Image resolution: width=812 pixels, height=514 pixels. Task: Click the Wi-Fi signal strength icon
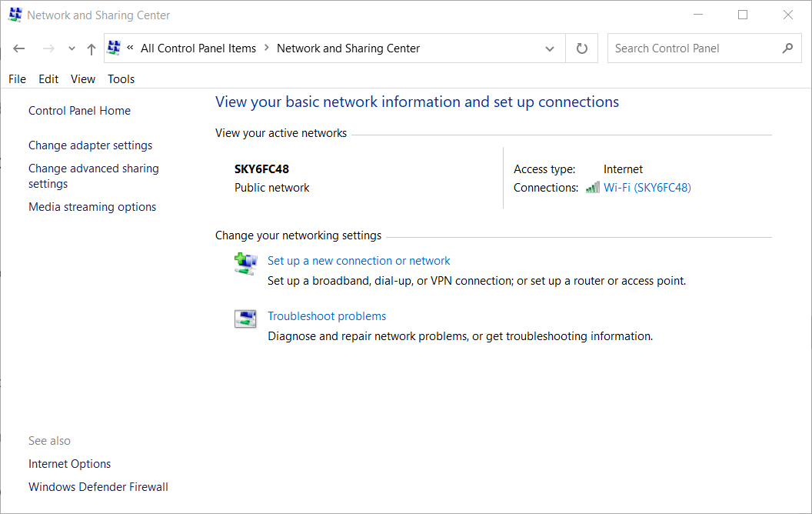pos(592,188)
